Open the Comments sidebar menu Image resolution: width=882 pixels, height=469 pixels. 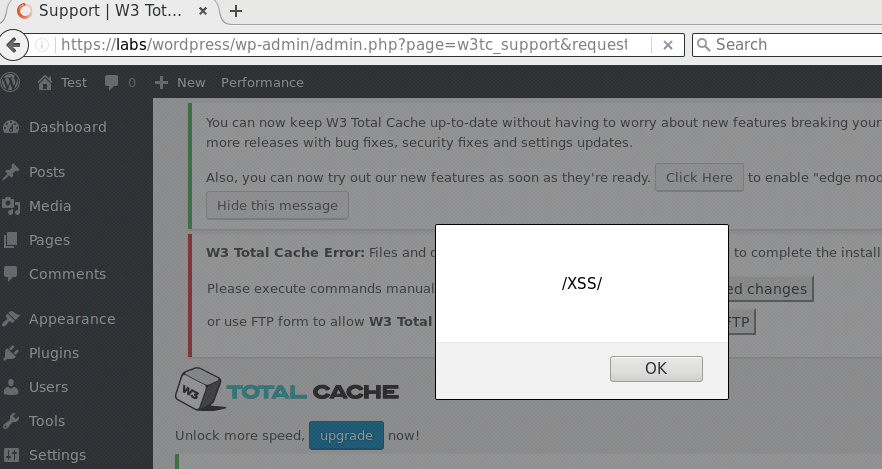click(67, 274)
